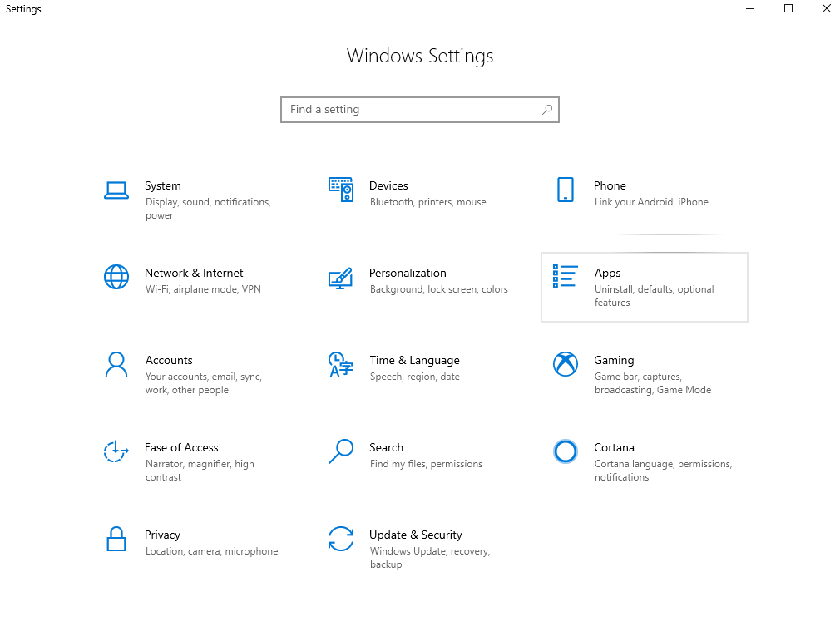The image size is (840, 626).
Task: Click "Narrator, magnifier, high contrast" text
Action: tap(200, 471)
